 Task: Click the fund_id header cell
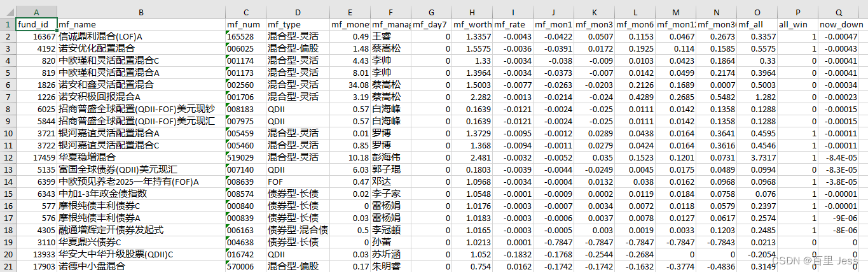[36, 24]
